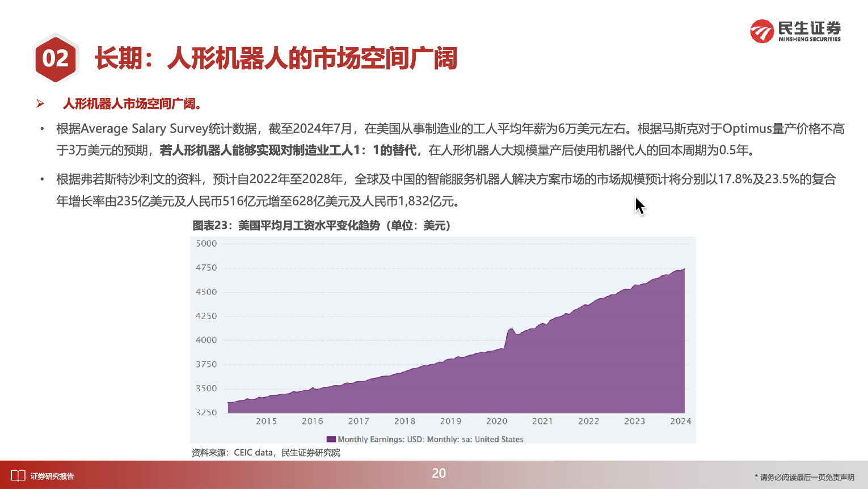Click the x-axis year 2020
The image size is (868, 489).
(497, 421)
